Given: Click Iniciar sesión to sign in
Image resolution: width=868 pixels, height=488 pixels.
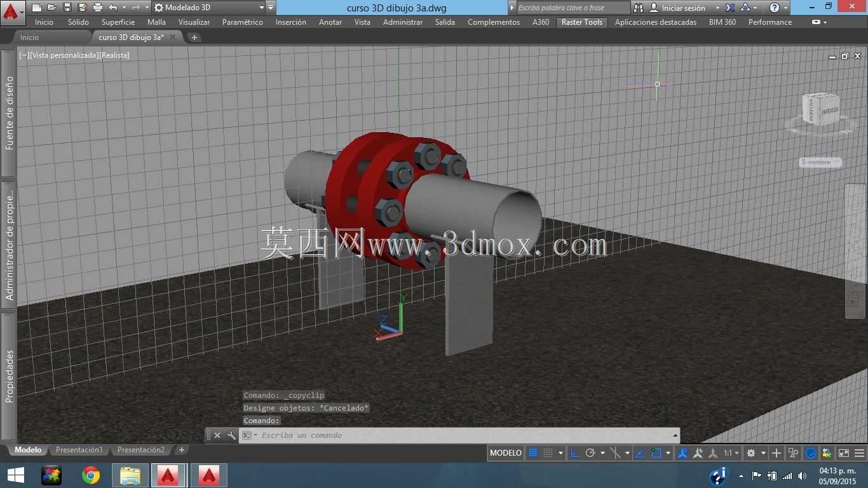Looking at the screenshot, I should click(x=684, y=8).
